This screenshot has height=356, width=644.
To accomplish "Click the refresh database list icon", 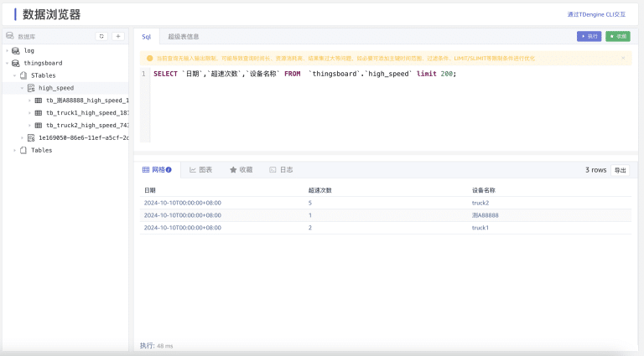I will pos(101,37).
